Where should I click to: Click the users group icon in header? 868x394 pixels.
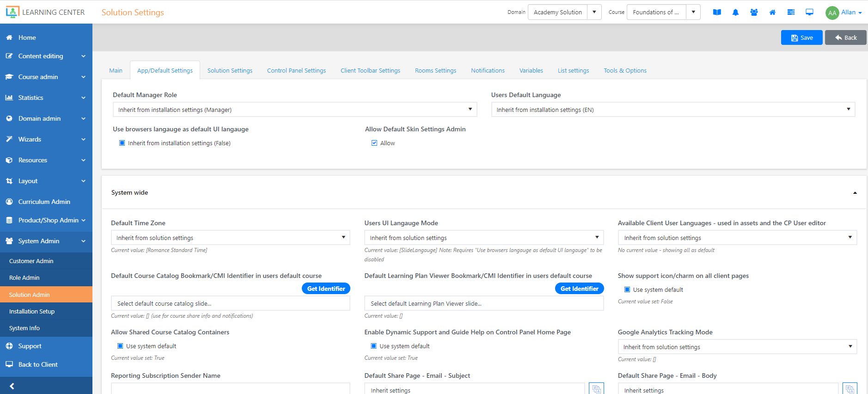[754, 12]
